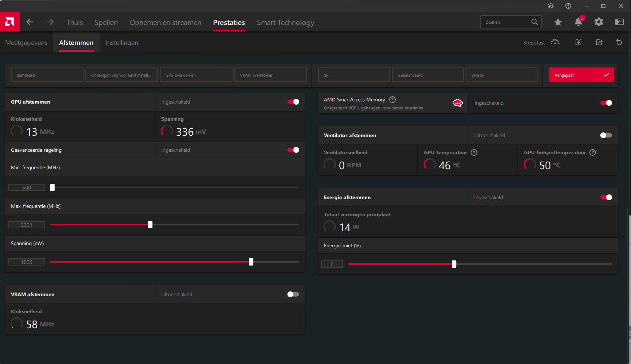Click the import profile icon
Screen dimensions: 631x364
[x=578, y=42]
